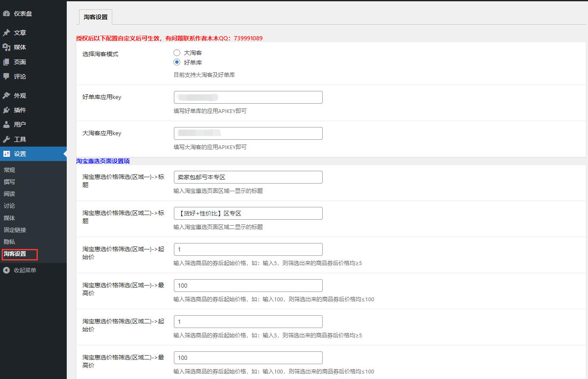Go to 常规 general settings
This screenshot has height=379, width=588.
tap(9, 170)
